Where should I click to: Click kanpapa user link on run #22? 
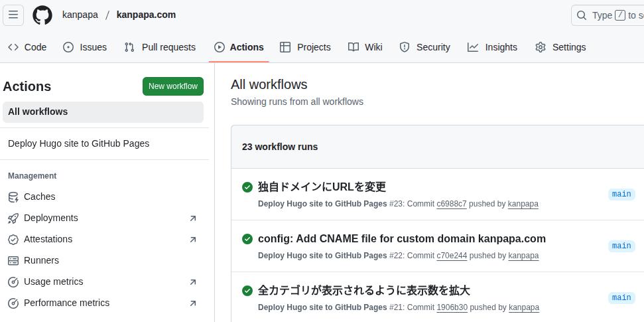pyautogui.click(x=524, y=256)
